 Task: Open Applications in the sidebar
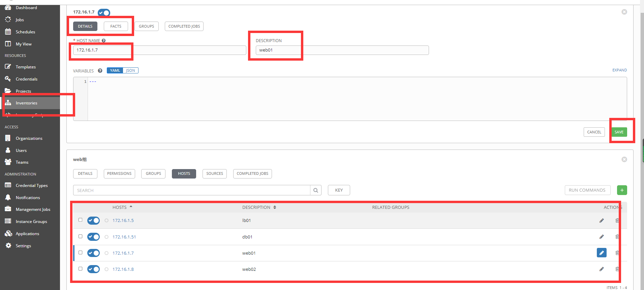[27, 234]
